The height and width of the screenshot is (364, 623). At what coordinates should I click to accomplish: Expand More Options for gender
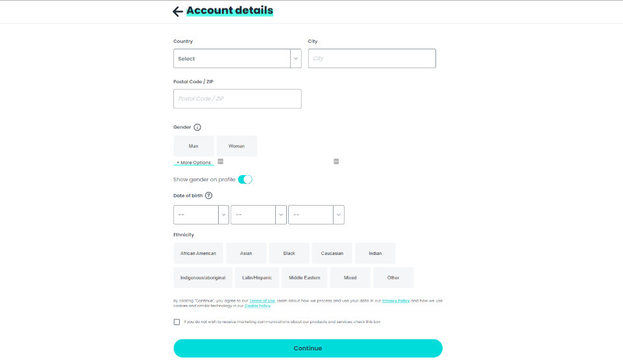[x=193, y=162]
